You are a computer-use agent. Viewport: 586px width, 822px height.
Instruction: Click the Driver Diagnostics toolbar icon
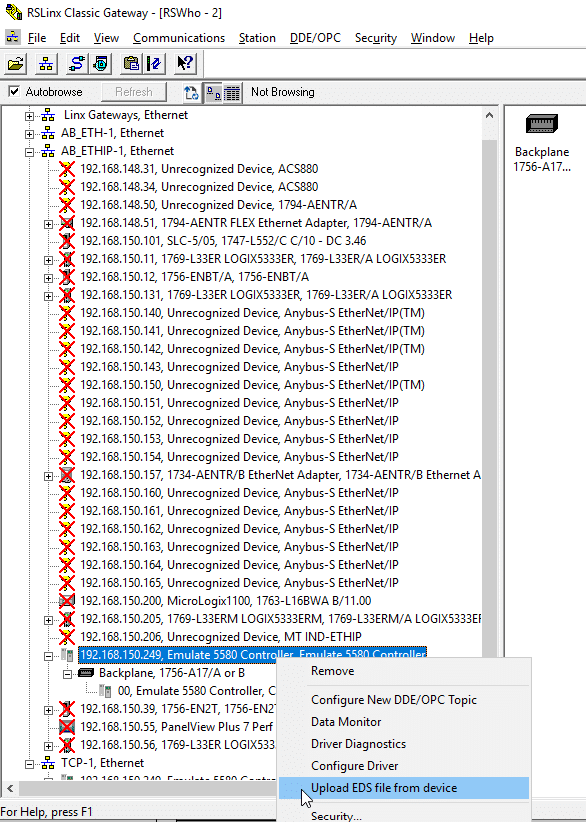[x=101, y=64]
